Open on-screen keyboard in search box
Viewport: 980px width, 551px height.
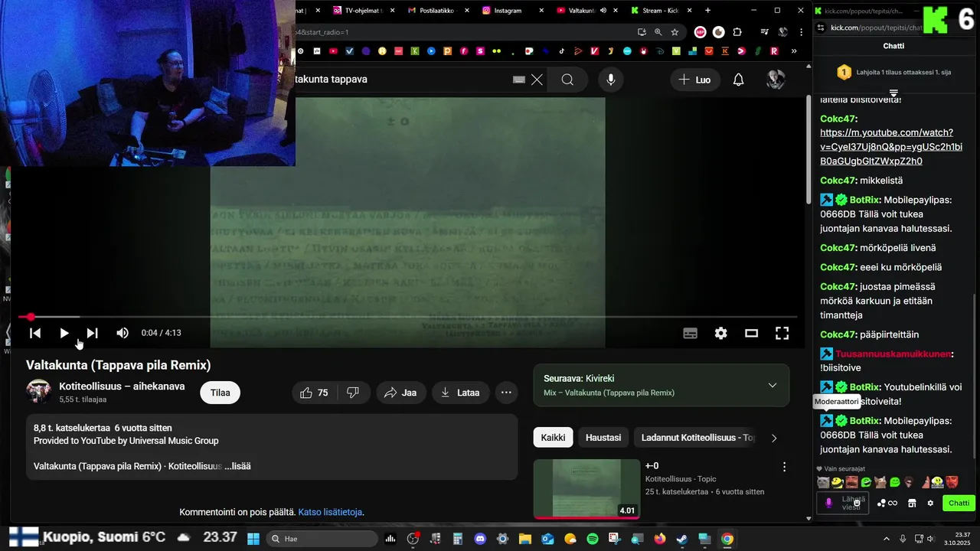pos(518,80)
